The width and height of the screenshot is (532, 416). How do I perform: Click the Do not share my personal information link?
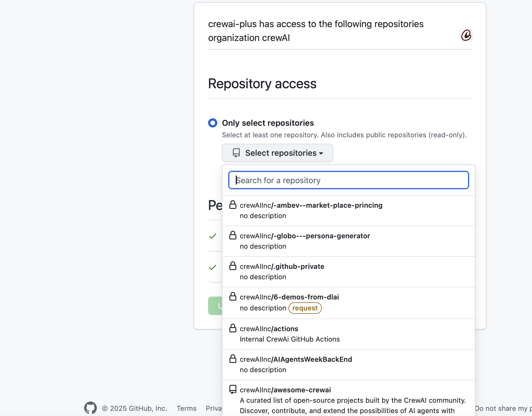pyautogui.click(x=503, y=408)
